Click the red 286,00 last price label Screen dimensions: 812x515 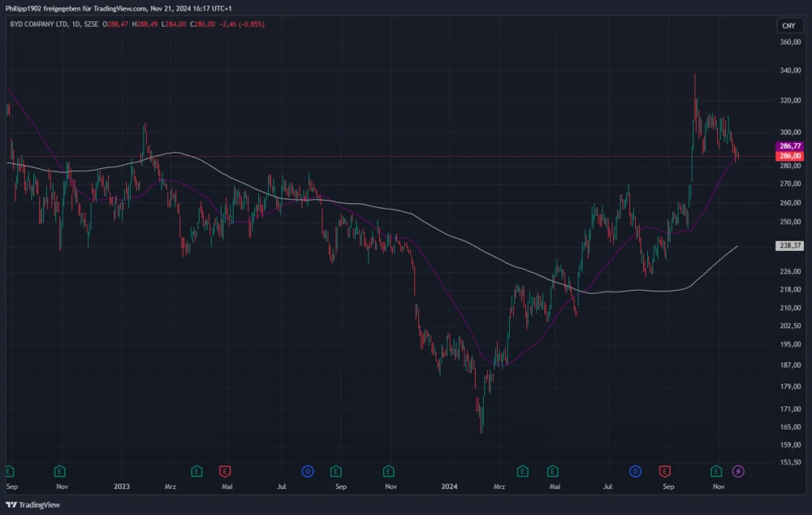coord(789,155)
